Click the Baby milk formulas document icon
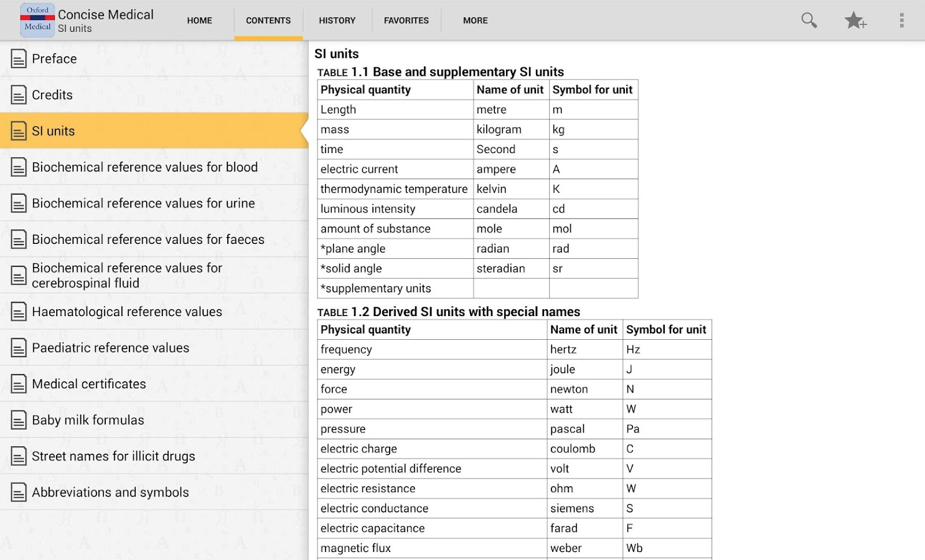 click(19, 421)
